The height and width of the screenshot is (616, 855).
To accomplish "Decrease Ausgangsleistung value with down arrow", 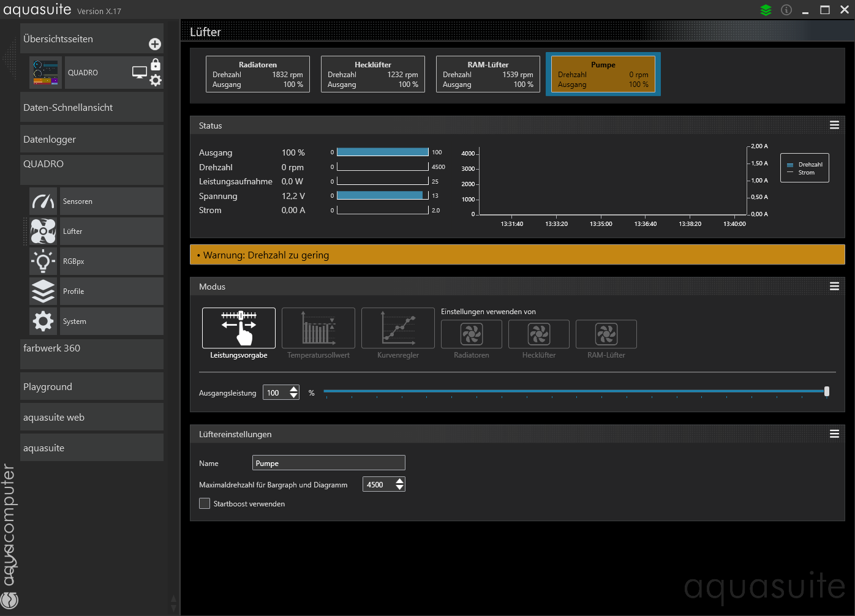I will click(294, 396).
